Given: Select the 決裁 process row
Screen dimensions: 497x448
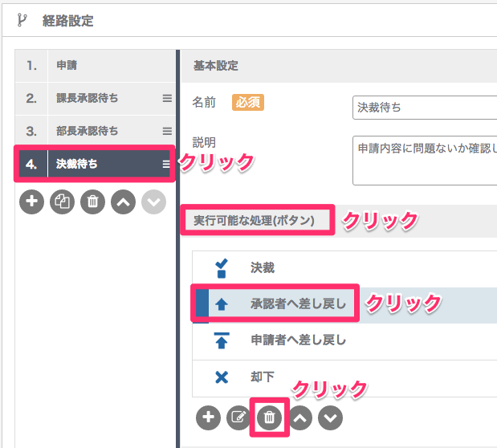Looking at the screenshot, I should 344,269.
